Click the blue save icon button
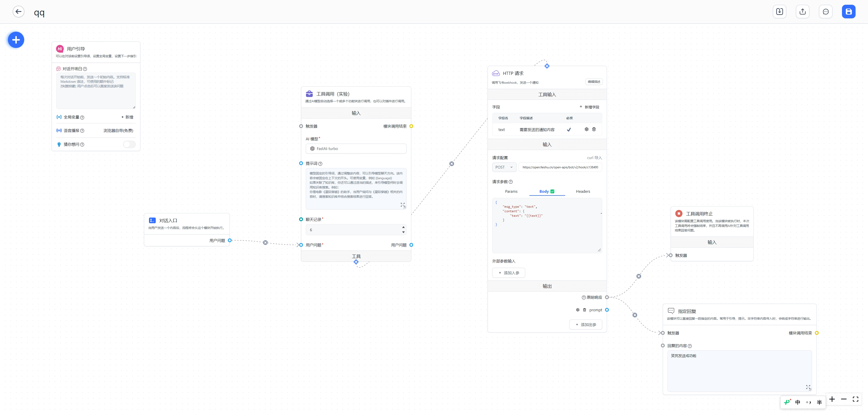 (849, 12)
